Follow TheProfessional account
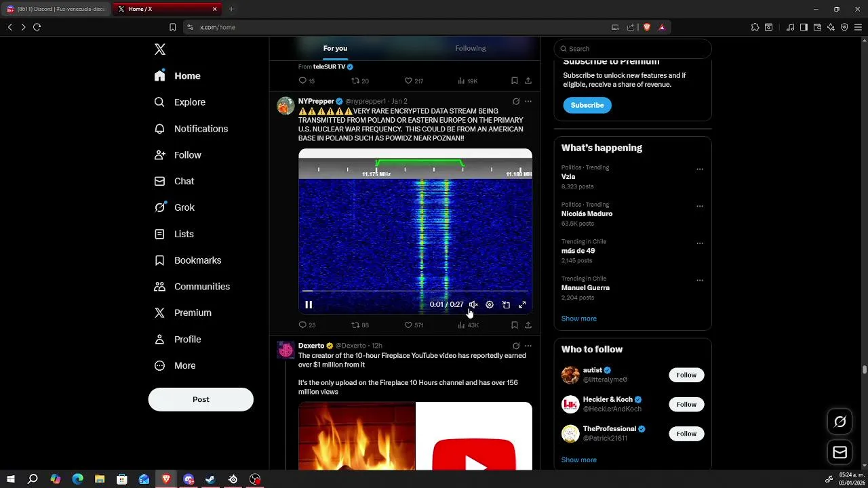The height and width of the screenshot is (488, 868). coord(686,434)
